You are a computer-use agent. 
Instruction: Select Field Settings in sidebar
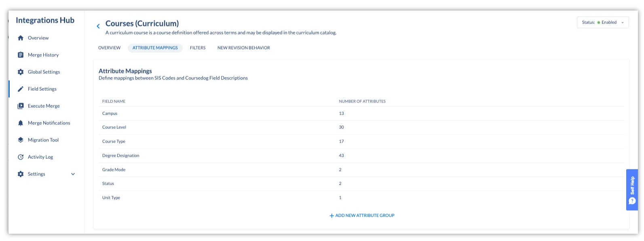(x=42, y=89)
